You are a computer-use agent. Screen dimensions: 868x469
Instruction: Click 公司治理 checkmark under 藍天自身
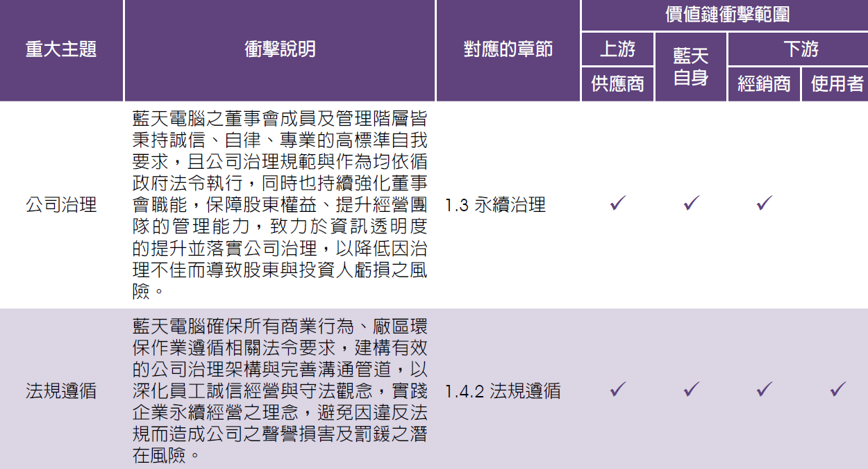691,204
